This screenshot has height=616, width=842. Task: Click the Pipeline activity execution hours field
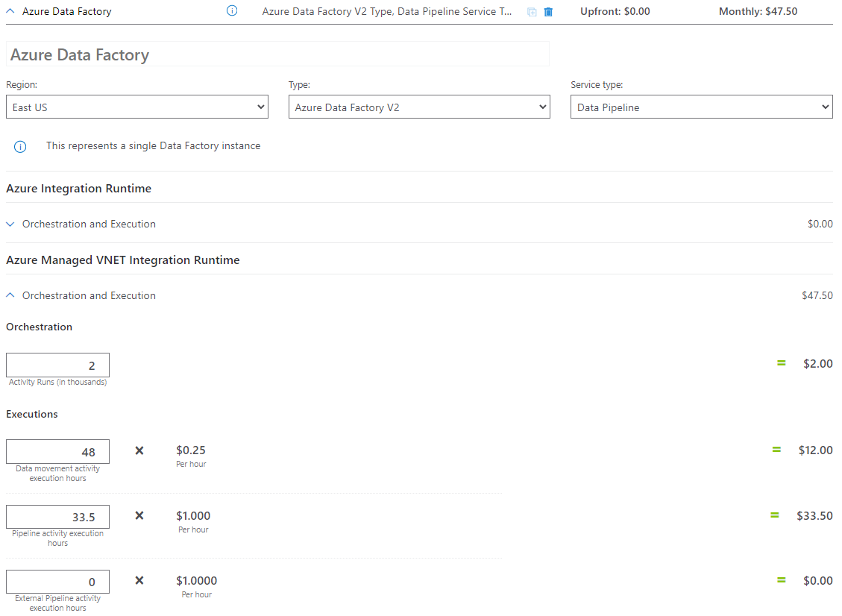[58, 517]
